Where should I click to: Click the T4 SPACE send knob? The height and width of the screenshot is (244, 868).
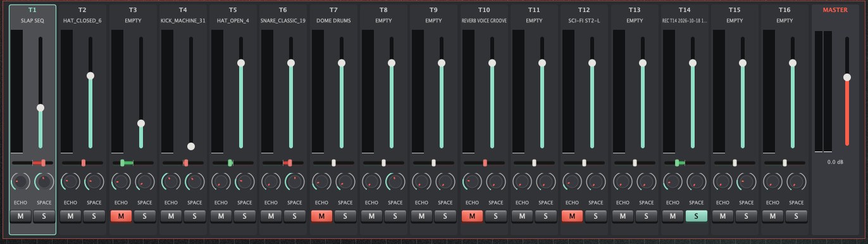click(194, 183)
